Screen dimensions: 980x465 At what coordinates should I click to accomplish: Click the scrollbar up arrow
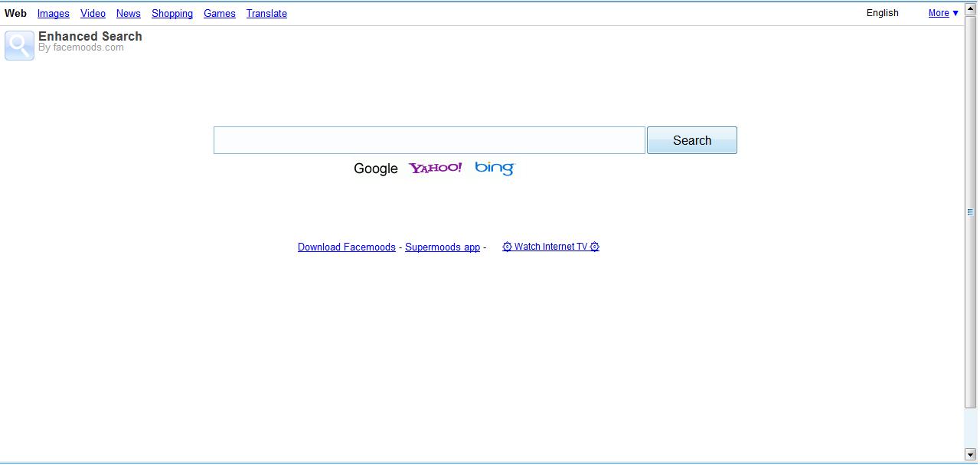pos(970,9)
